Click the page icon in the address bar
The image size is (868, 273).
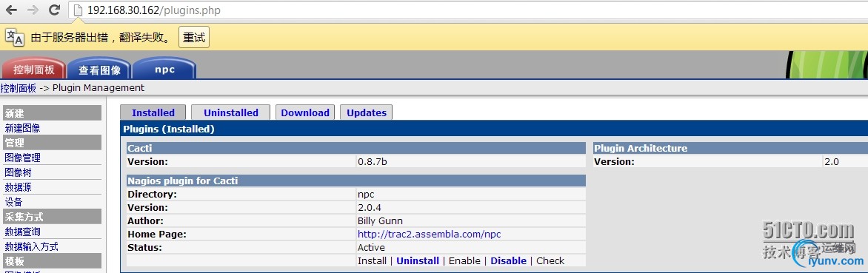[78, 10]
